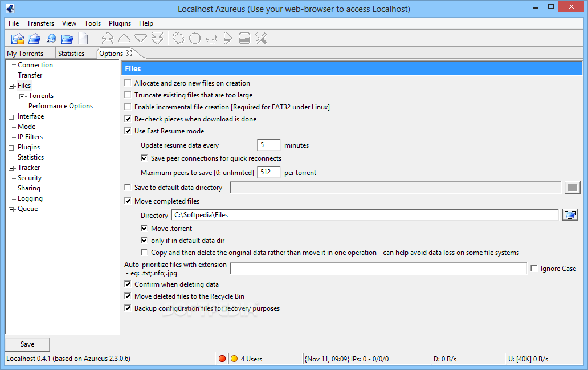Viewport: 588px width, 370px height.
Task: Enable Copy and then delete original data option
Action: (144, 253)
